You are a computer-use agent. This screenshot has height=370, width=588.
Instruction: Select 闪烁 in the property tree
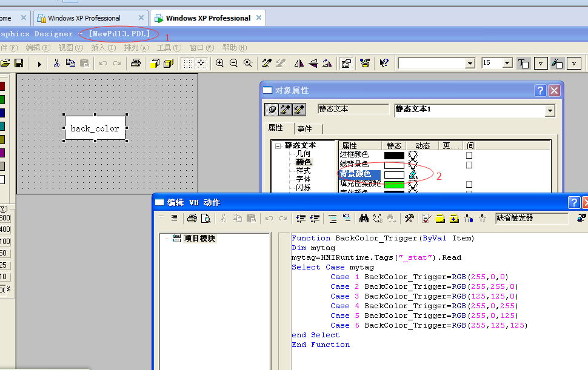point(303,187)
